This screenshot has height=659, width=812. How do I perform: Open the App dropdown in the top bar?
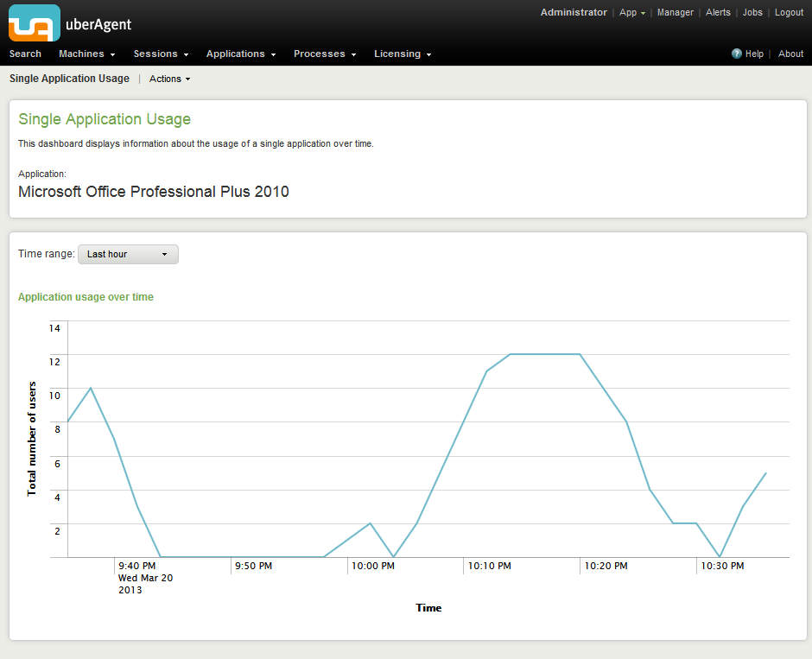click(631, 12)
